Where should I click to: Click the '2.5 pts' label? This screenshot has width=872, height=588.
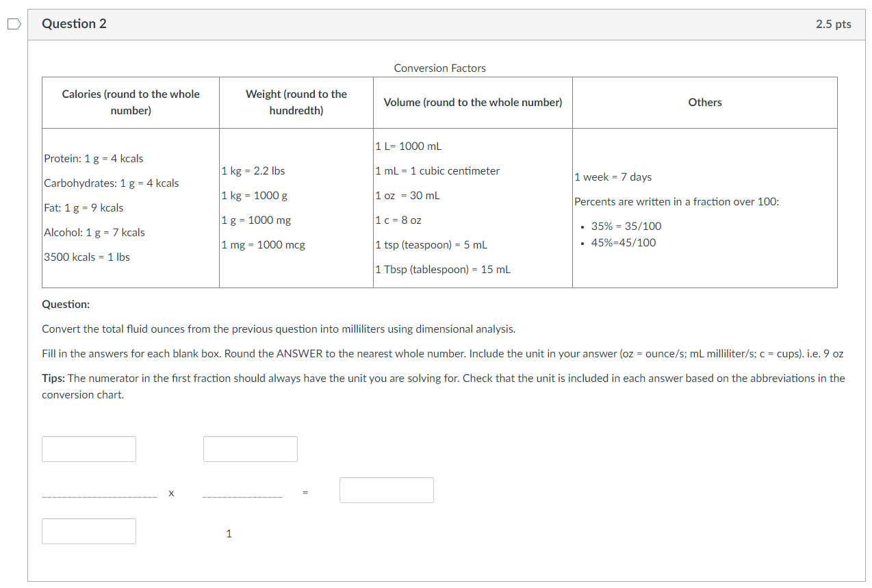(x=833, y=24)
